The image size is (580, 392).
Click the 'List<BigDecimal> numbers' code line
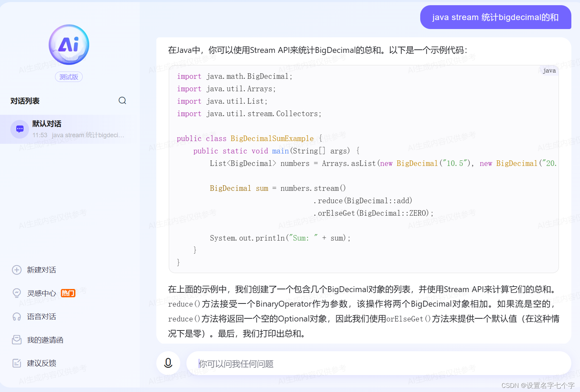(384, 164)
